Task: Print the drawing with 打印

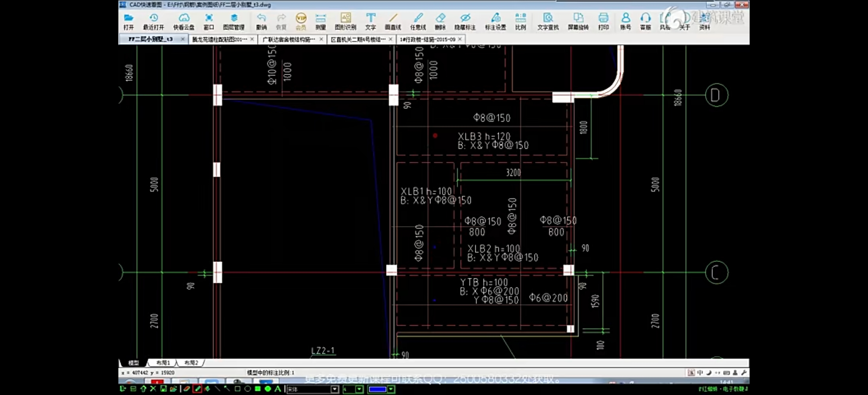Action: [x=604, y=22]
